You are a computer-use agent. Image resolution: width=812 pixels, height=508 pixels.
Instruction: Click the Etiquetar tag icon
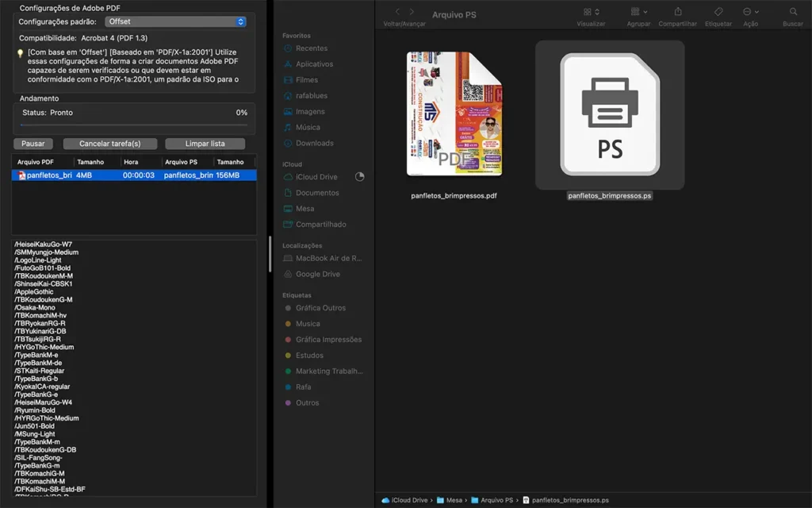(x=718, y=11)
